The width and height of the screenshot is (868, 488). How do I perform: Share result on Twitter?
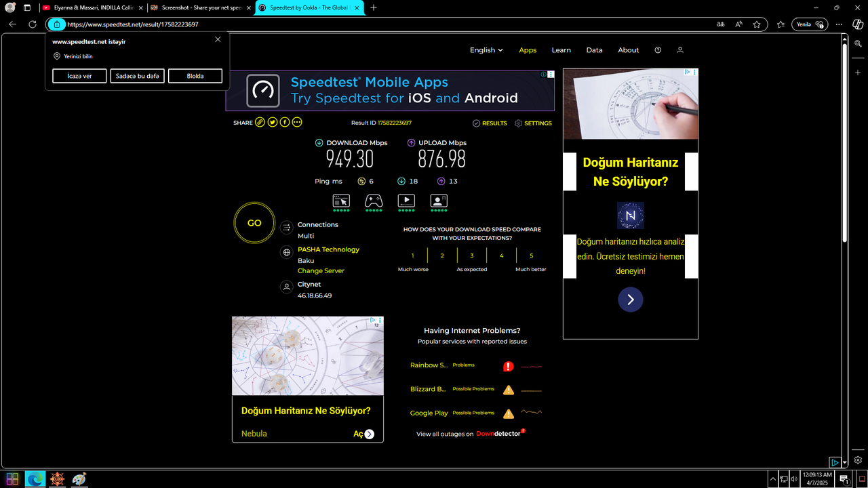(x=273, y=123)
